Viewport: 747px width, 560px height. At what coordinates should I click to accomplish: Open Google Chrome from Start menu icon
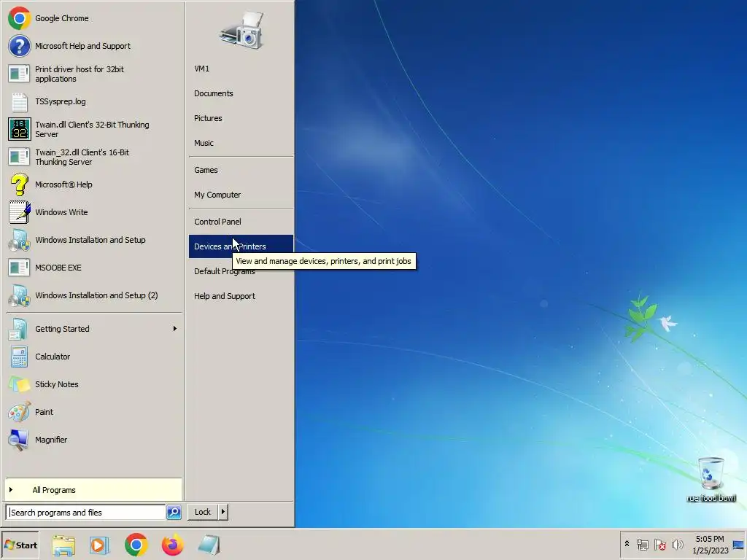point(20,18)
